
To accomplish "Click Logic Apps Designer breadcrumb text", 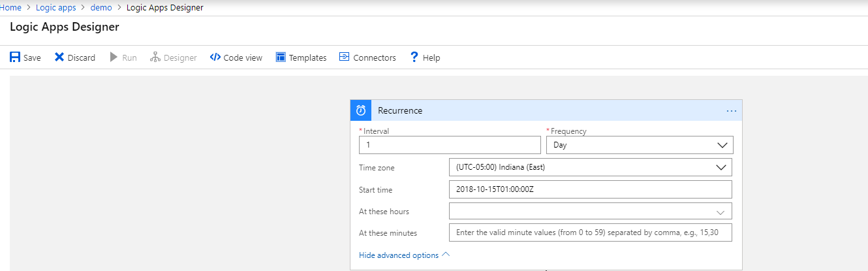I will [164, 8].
